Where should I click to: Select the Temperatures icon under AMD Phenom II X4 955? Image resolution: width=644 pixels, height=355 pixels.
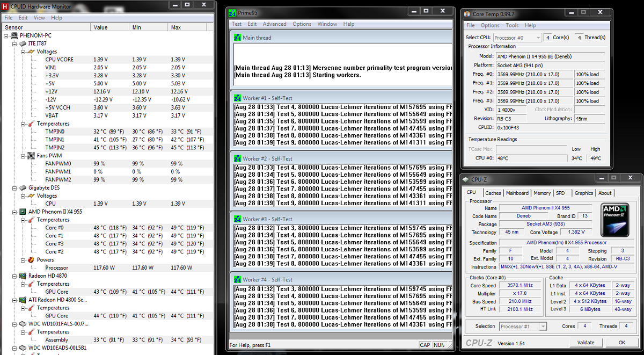click(31, 220)
